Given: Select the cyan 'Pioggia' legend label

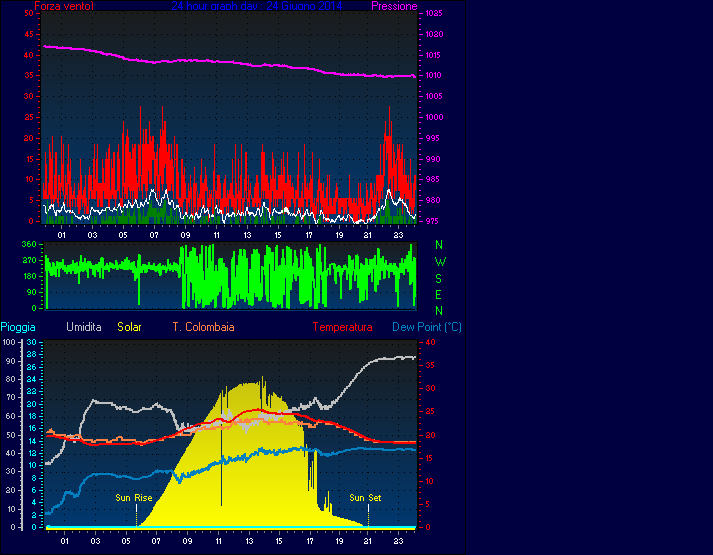Looking at the screenshot, I should click(18, 327).
